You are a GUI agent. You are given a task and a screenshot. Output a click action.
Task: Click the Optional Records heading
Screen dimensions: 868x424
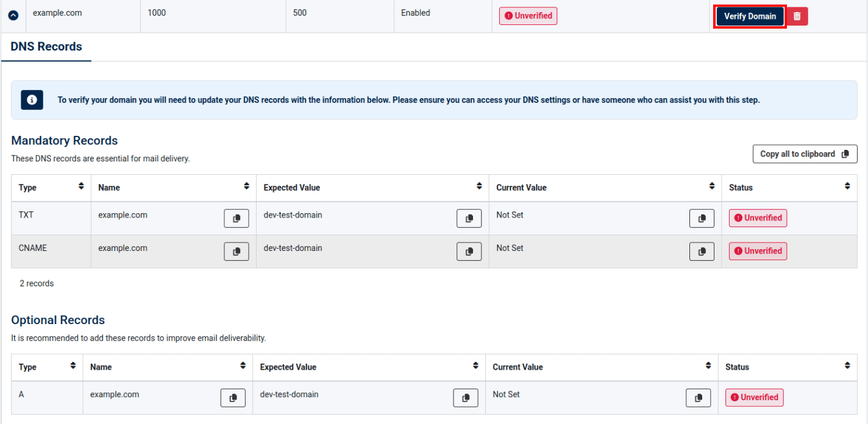click(58, 320)
